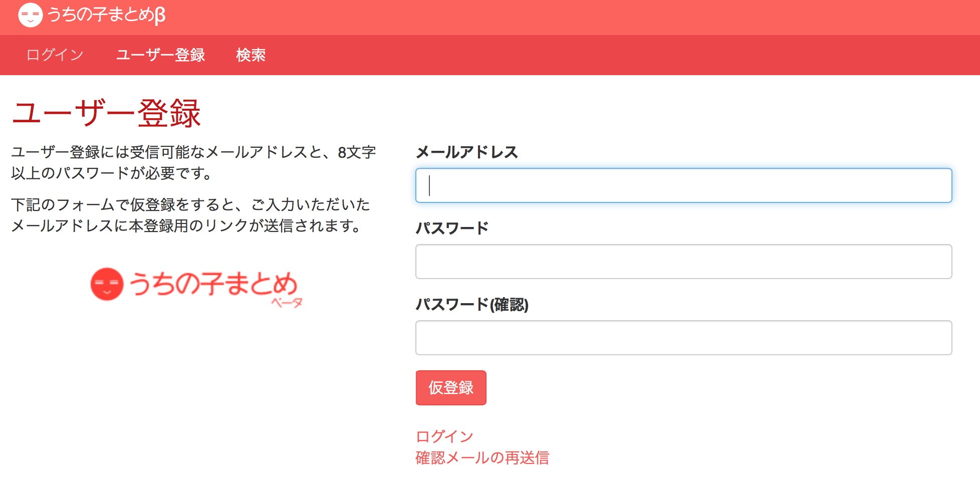980x479 pixels.
Task: Click the メールアドレス field label
Action: (466, 152)
